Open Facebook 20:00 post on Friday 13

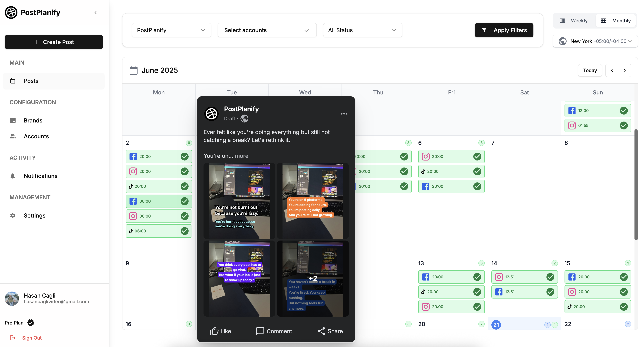pyautogui.click(x=451, y=277)
